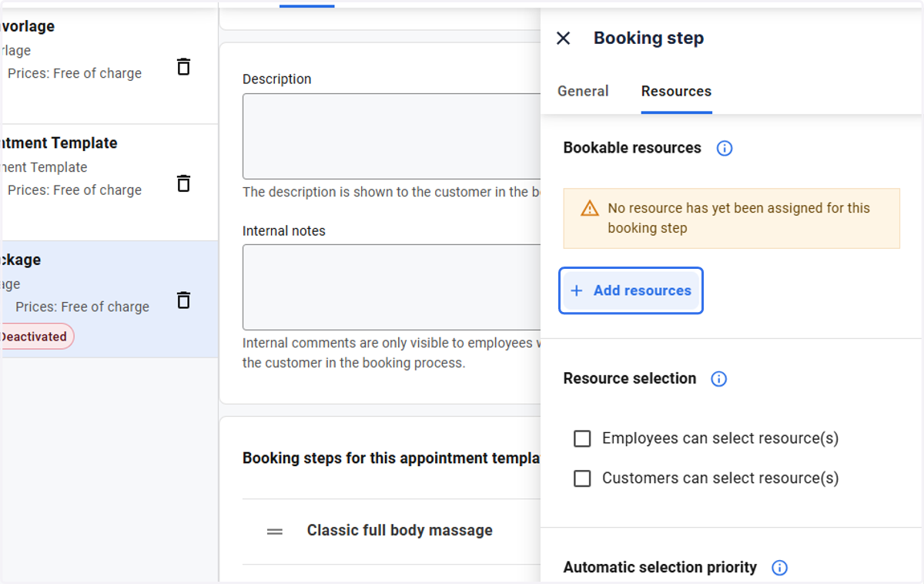Close the Booking step panel
924x584 pixels.
[563, 39]
